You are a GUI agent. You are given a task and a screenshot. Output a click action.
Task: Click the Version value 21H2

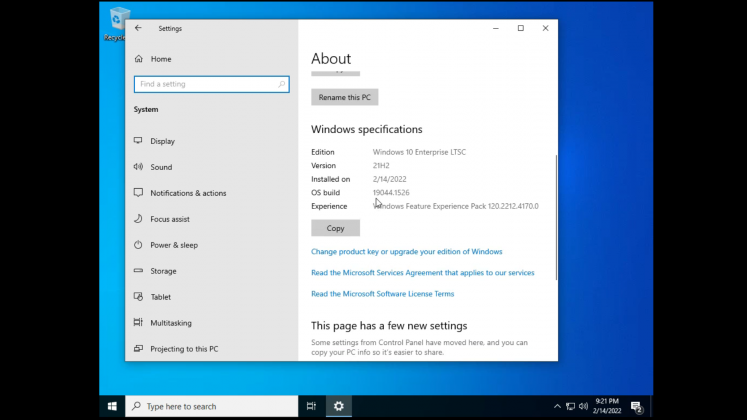click(x=381, y=165)
